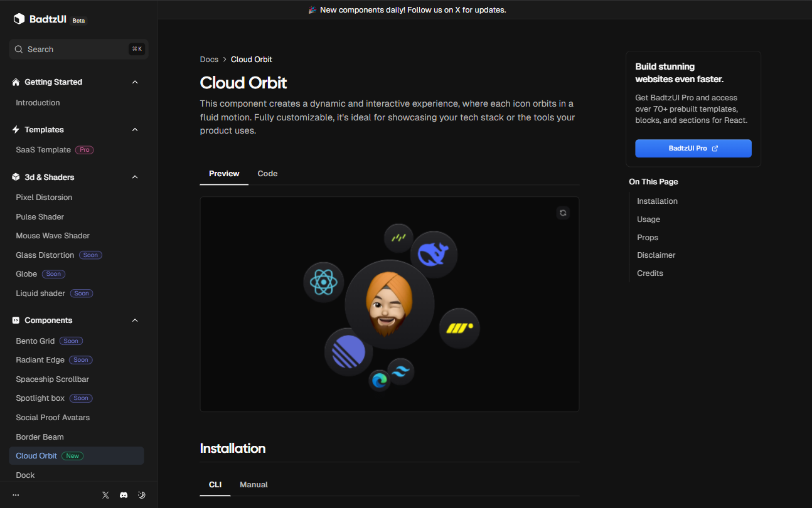Click the Pro badge on SaaS Template
The height and width of the screenshot is (508, 812).
85,150
